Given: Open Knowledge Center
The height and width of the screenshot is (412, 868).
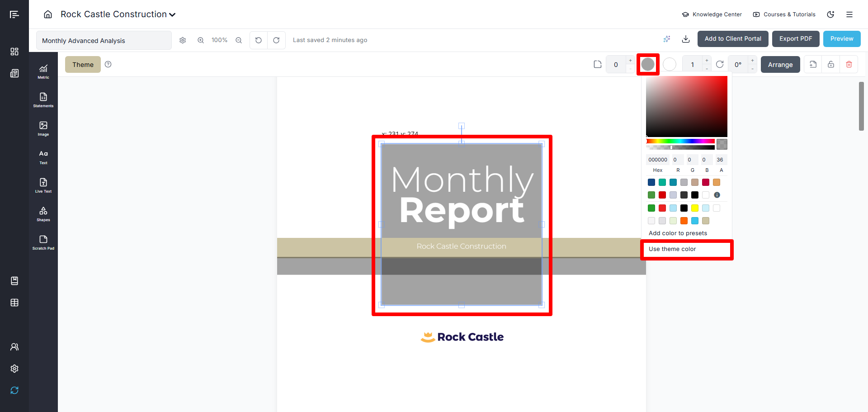Looking at the screenshot, I should pos(712,14).
